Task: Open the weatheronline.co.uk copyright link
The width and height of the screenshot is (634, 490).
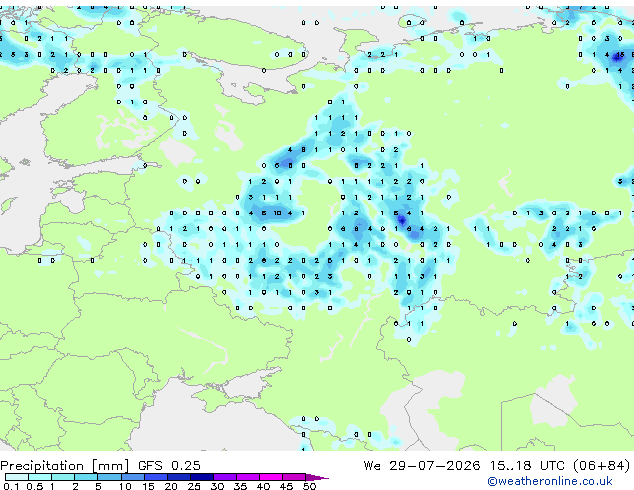Action: 550,481
